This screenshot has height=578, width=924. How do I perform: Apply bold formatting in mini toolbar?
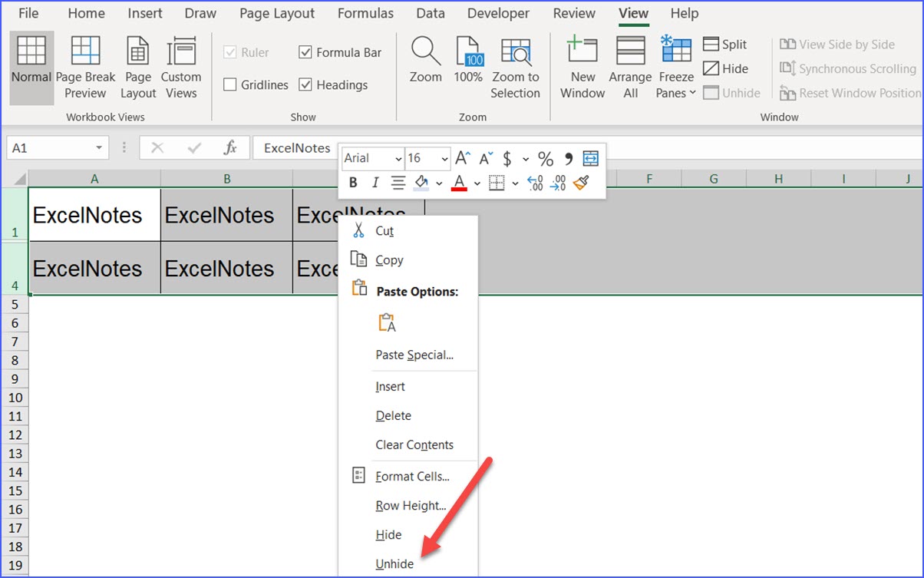(x=352, y=183)
